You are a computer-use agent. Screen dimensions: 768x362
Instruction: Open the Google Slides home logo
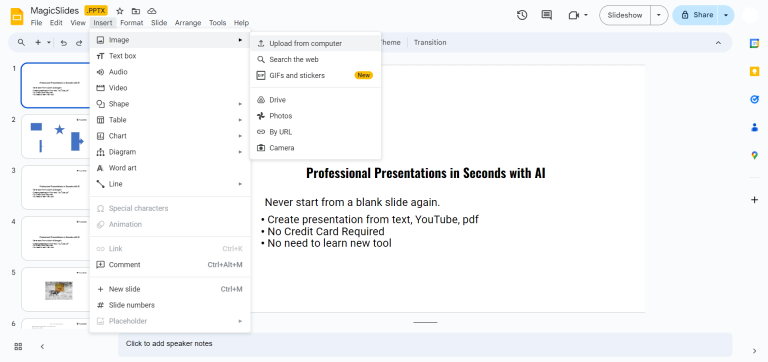[17, 16]
